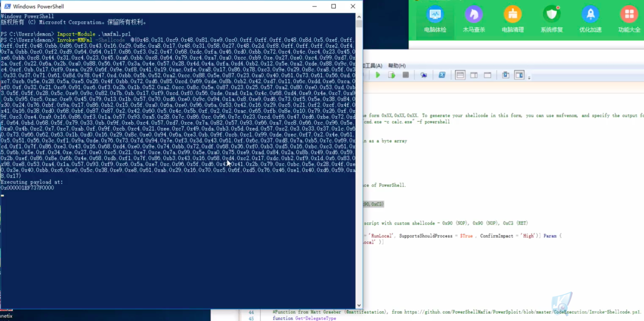The height and width of the screenshot is (321, 644).
Task: Show script pane right layout icon
Action: tap(474, 75)
